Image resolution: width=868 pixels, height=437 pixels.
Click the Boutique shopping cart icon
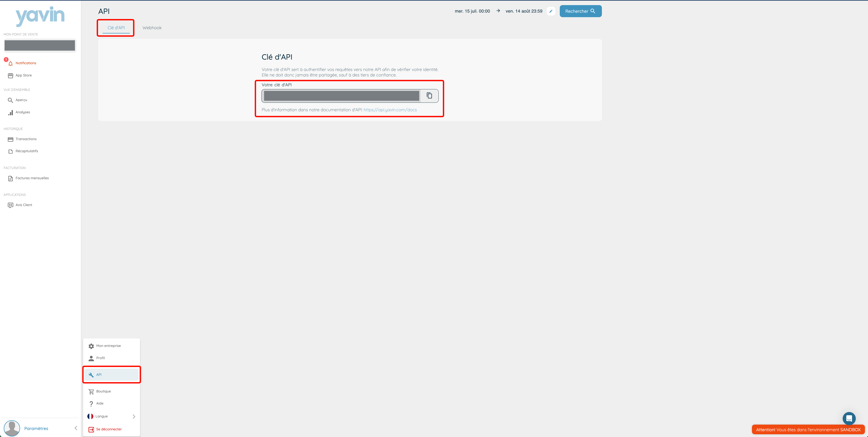click(91, 391)
